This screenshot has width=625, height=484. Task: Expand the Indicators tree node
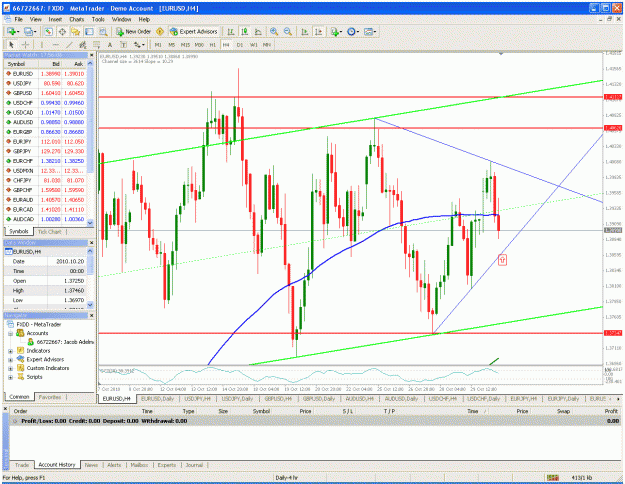coord(10,351)
